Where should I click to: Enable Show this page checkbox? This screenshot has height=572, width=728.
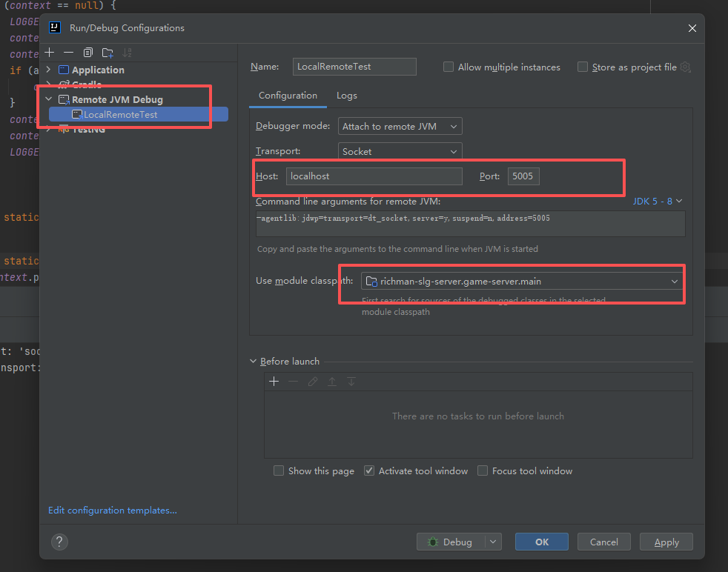click(x=279, y=471)
